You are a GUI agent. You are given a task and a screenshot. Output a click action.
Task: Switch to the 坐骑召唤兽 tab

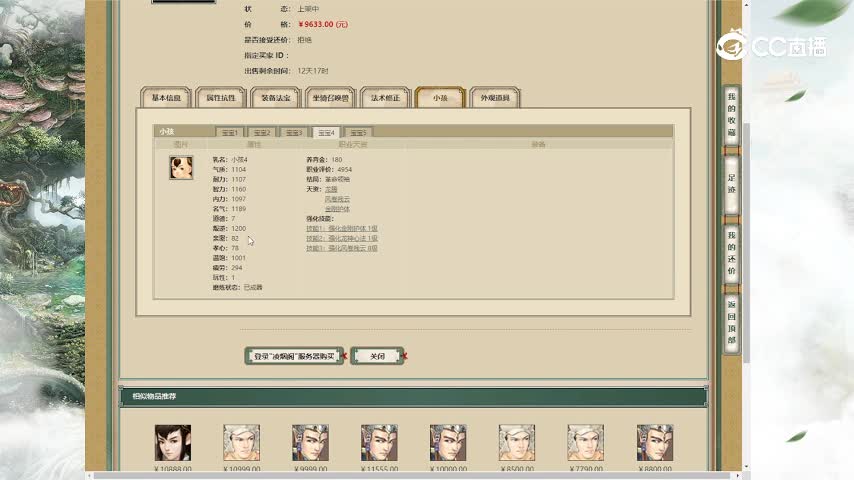pos(331,98)
